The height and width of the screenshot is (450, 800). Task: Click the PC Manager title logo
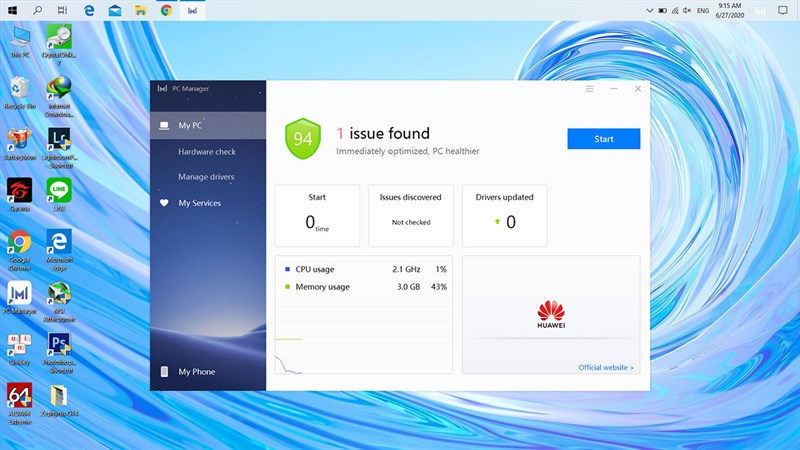pos(162,89)
